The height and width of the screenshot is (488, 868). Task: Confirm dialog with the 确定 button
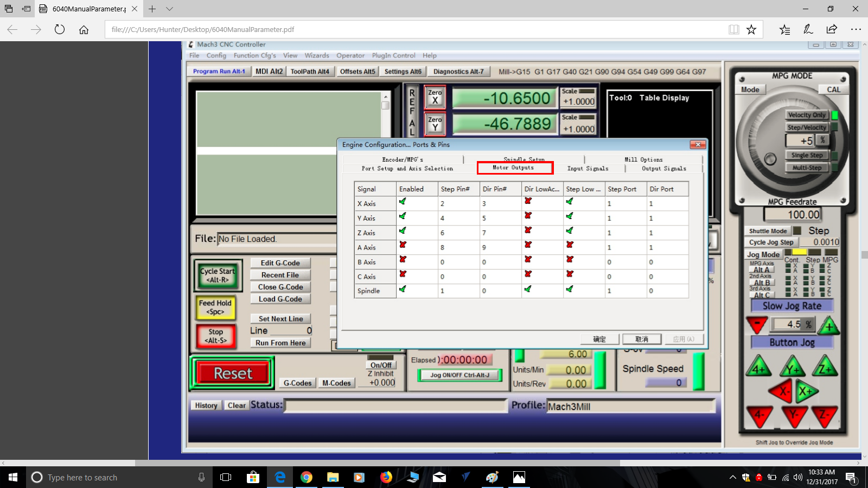(599, 339)
